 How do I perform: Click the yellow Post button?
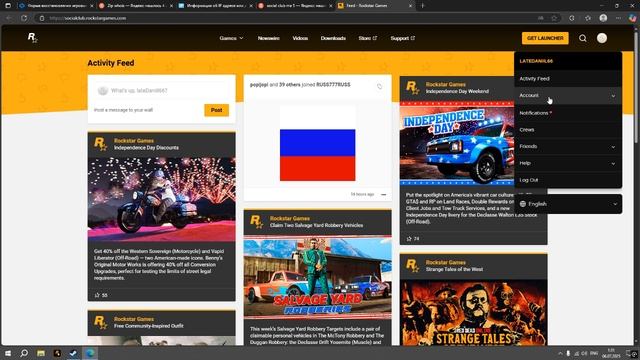(216, 110)
